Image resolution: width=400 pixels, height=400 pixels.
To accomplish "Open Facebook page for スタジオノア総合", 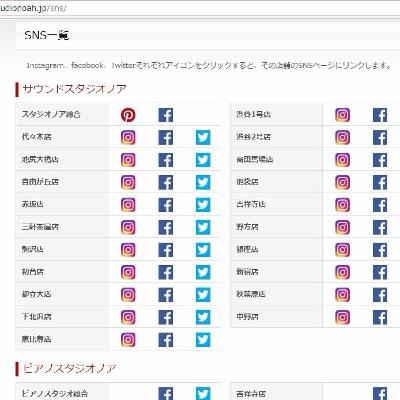I will click(x=166, y=115).
